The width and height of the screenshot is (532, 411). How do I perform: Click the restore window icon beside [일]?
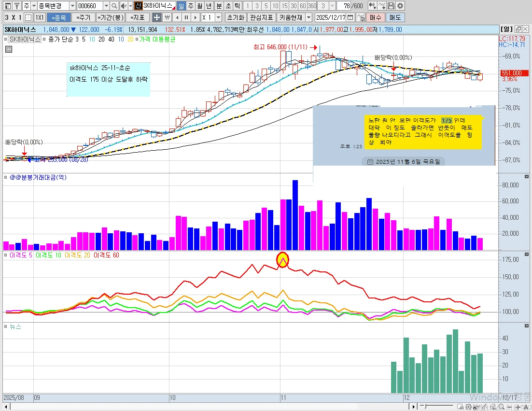[518, 29]
